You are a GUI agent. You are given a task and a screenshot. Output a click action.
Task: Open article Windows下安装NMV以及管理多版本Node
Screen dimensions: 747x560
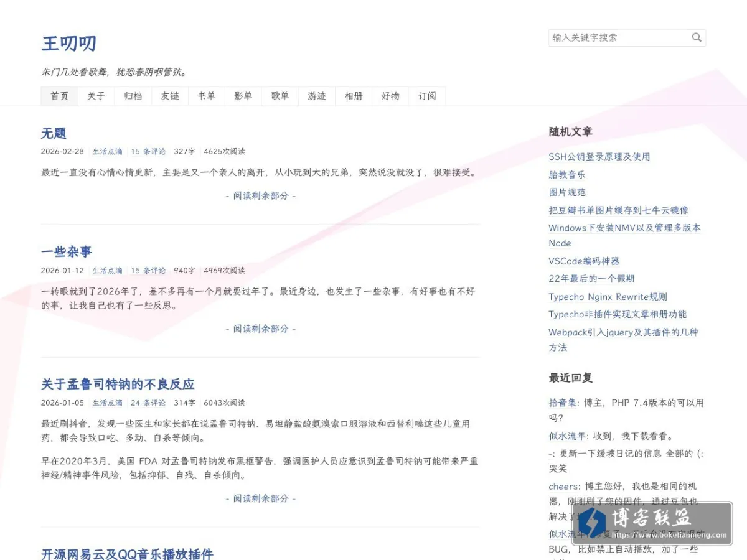tap(624, 235)
